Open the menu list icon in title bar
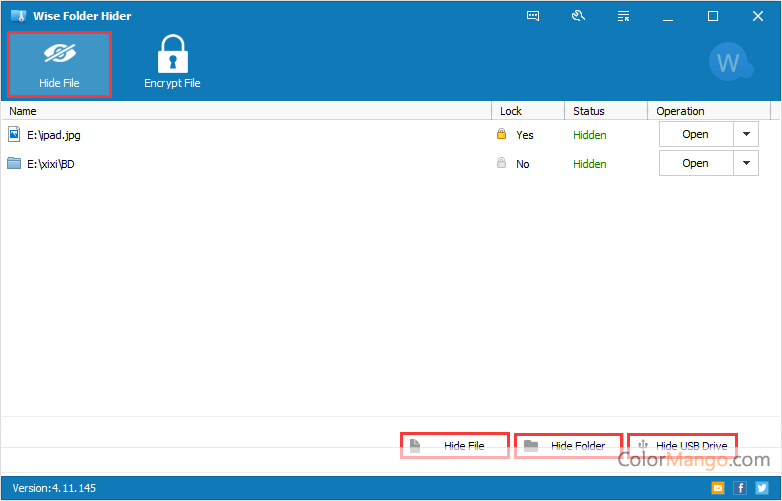 tap(624, 16)
